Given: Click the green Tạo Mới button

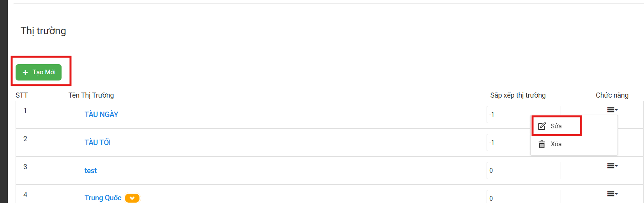Looking at the screenshot, I should pos(39,72).
